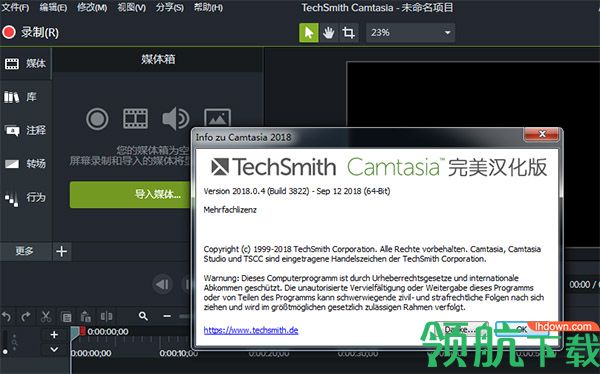Add a track with the timeline plus button

pos(54,335)
